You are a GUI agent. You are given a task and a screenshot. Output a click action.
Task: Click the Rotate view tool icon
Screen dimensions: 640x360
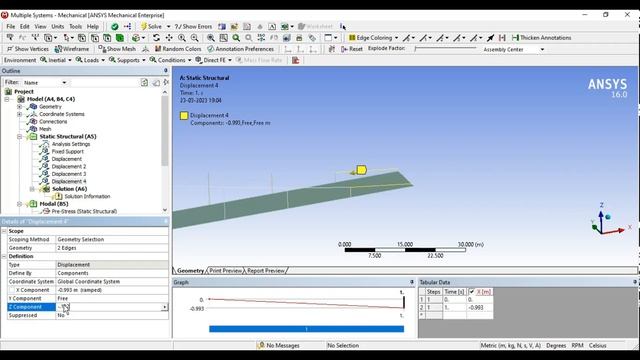pos(156,38)
